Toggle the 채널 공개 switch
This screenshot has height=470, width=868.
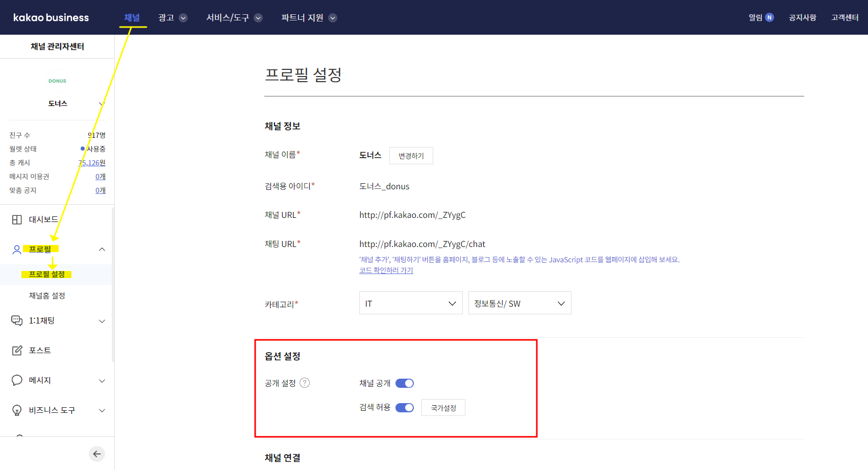click(x=405, y=383)
